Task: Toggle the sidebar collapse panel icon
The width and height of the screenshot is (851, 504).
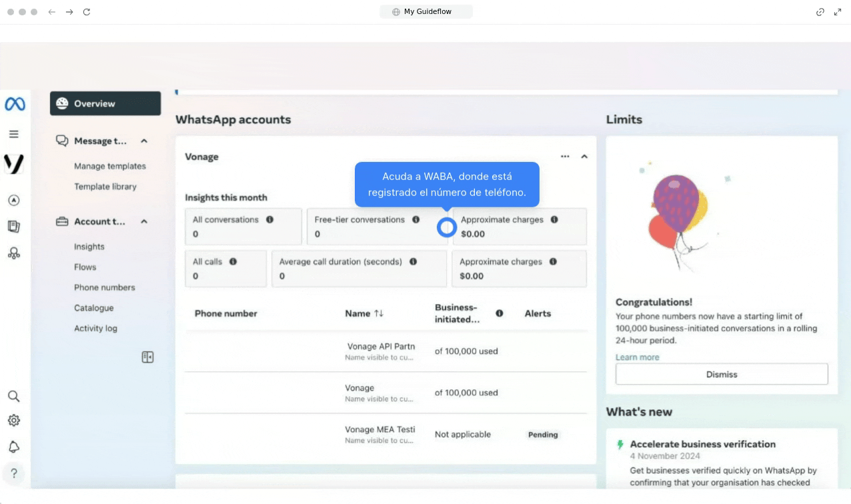Action: [147, 357]
